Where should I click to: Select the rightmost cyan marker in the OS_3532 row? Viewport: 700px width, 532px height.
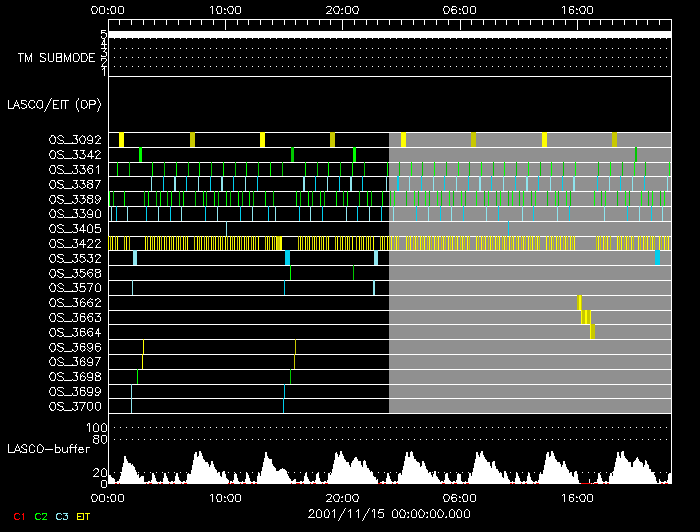657,258
